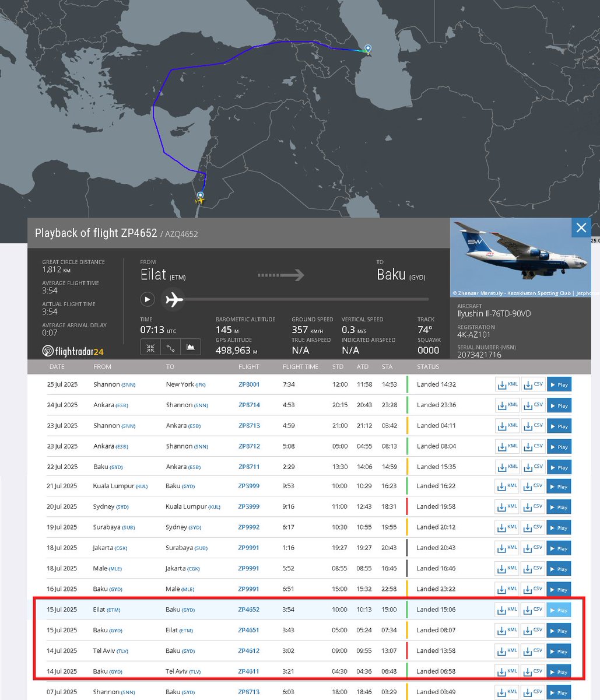Screen dimensions: 600x700
Task: Download KML for 25 Jul ZP8001 flight
Action: point(507,385)
